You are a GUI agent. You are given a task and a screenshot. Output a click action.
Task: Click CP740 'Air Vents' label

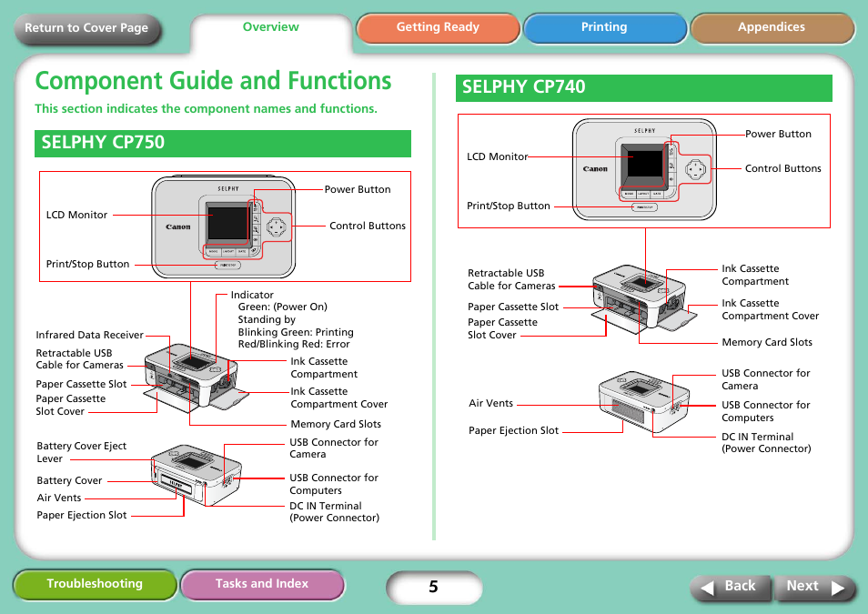(x=490, y=403)
